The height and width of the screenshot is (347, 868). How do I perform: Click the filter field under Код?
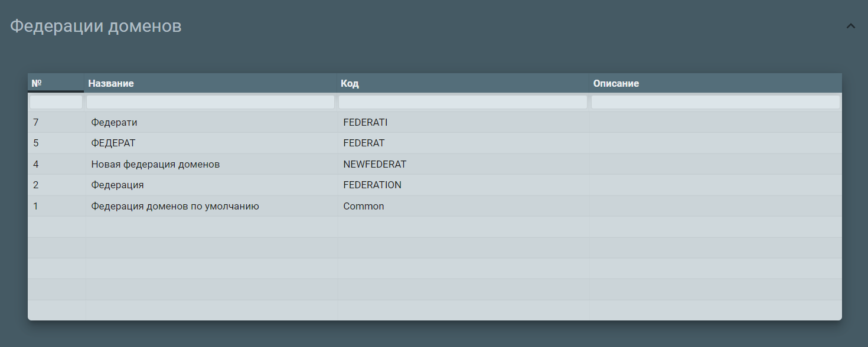[463, 102]
